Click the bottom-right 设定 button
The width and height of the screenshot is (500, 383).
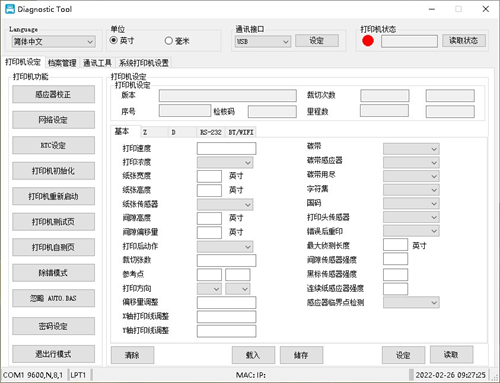(403, 355)
